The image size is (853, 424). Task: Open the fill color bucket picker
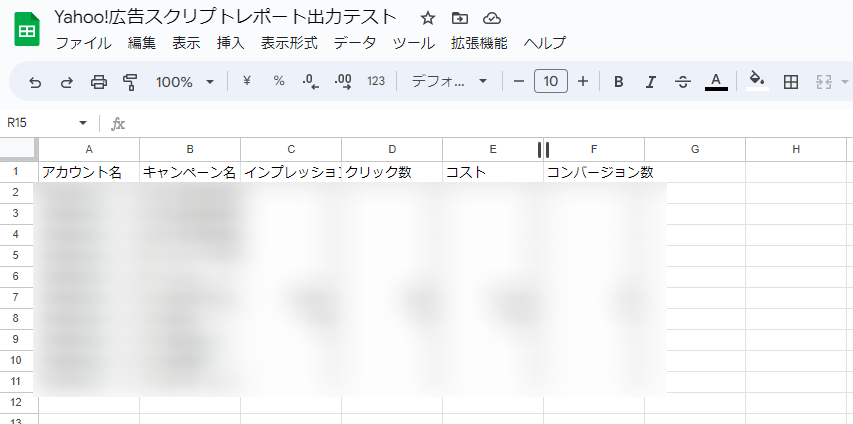point(757,82)
